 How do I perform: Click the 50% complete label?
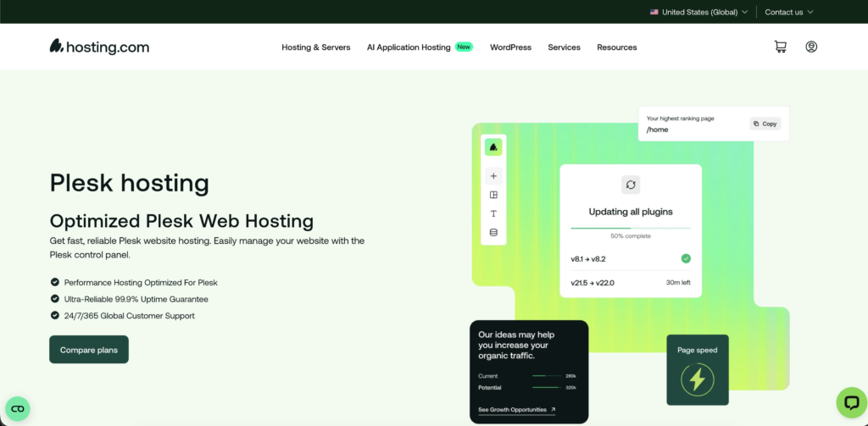coord(631,236)
